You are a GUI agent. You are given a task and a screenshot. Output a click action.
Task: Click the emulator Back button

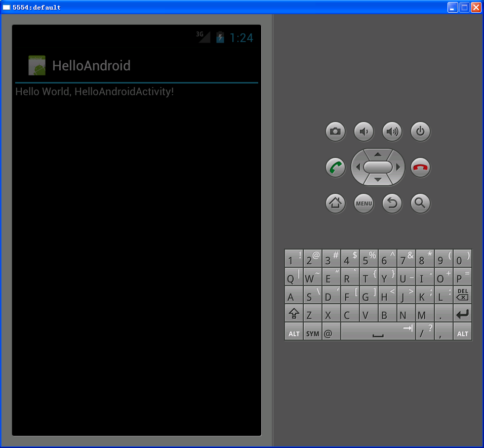(x=392, y=203)
